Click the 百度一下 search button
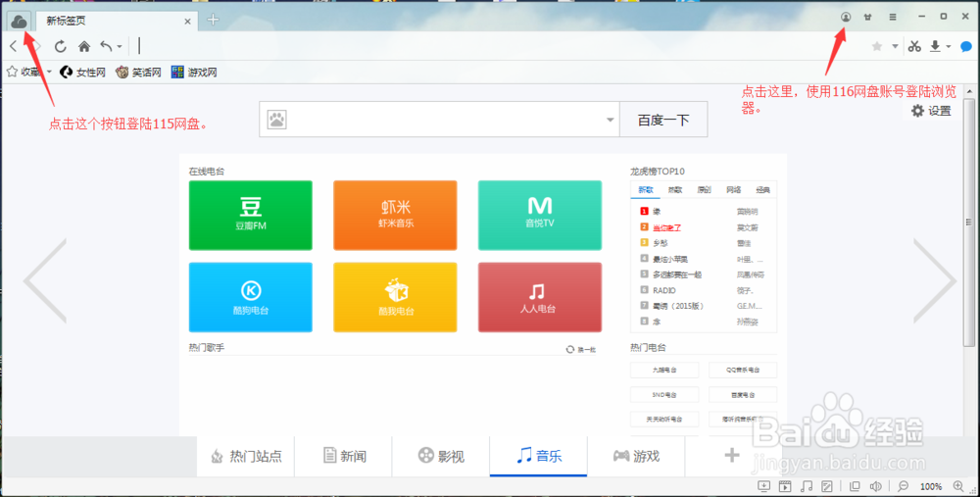This screenshot has height=497, width=980. [663, 120]
